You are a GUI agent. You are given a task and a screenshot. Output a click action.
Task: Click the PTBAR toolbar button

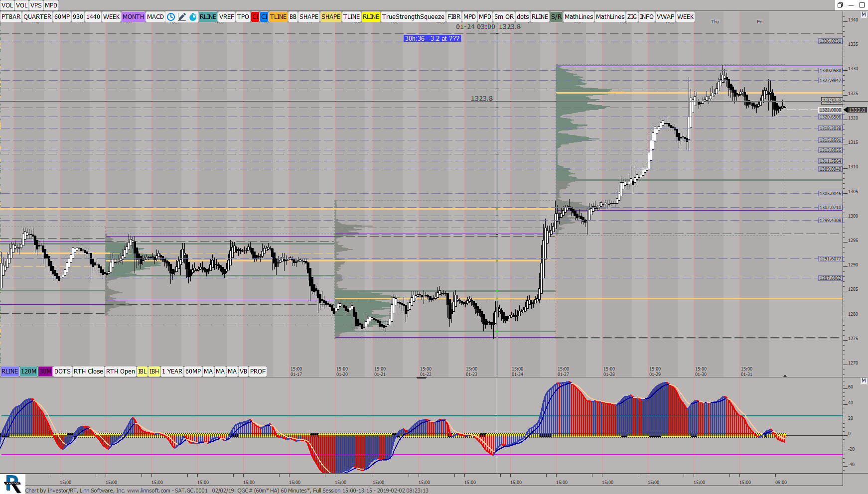click(x=11, y=17)
